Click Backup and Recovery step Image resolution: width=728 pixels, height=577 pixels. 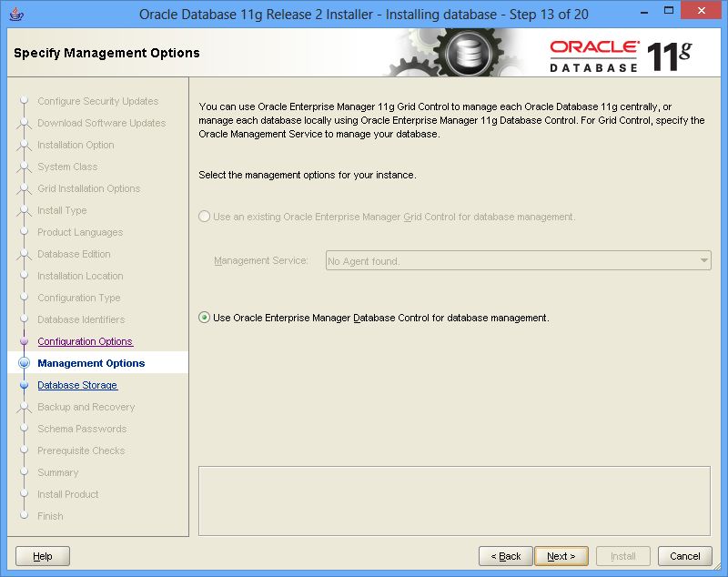coord(86,407)
